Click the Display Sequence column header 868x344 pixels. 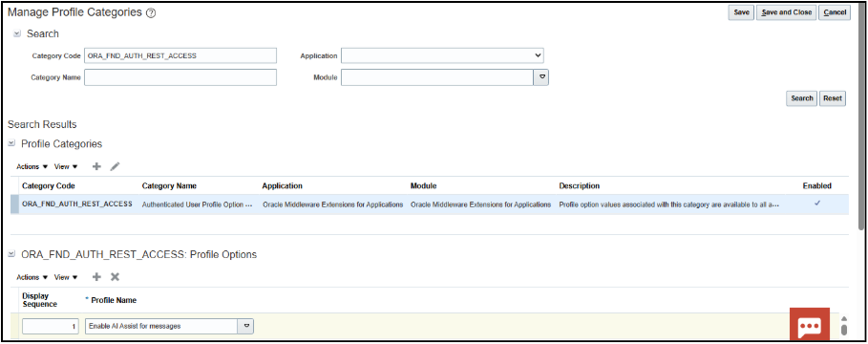point(39,300)
